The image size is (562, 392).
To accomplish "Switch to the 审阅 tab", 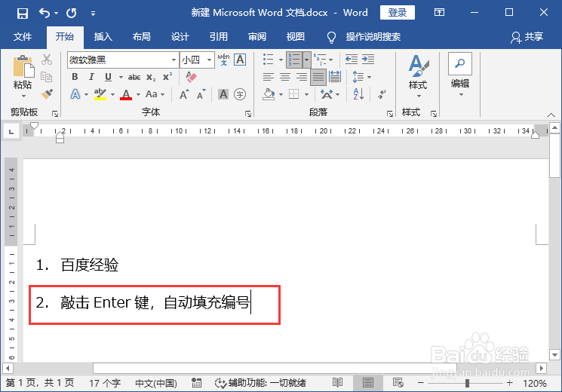I will pos(257,36).
